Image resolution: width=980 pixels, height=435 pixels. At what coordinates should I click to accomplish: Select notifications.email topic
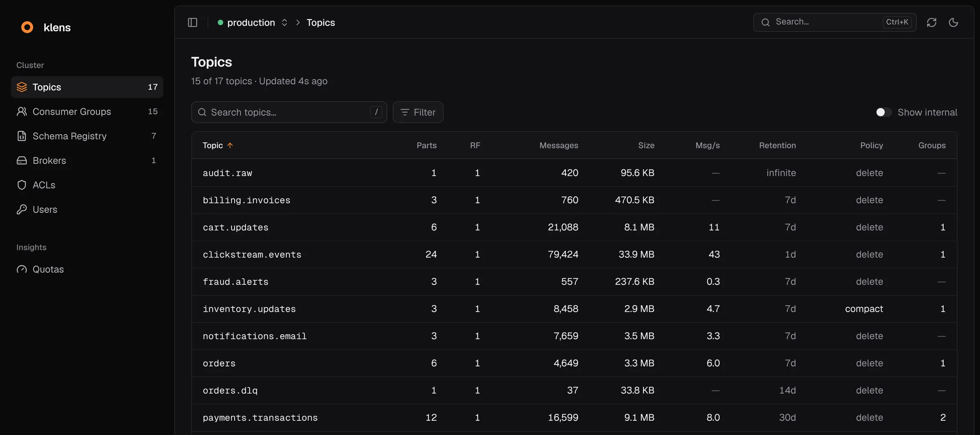(x=255, y=336)
